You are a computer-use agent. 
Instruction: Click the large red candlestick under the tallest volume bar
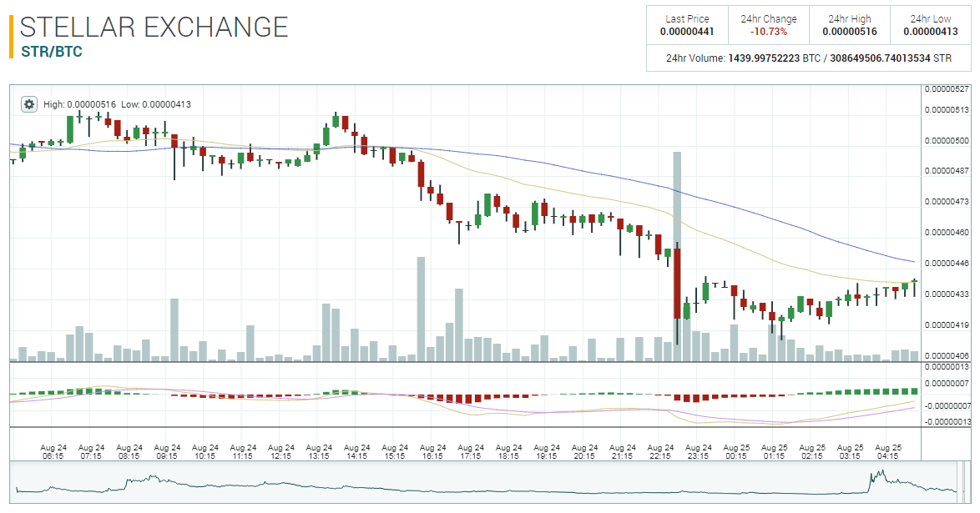(x=677, y=284)
